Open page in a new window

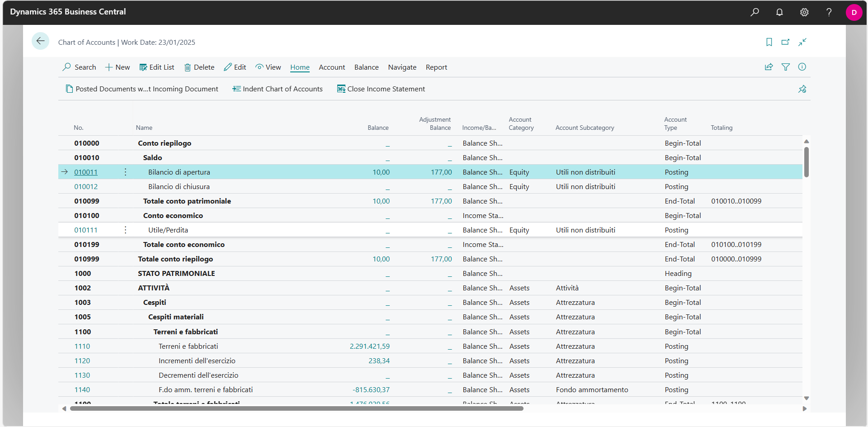(x=785, y=42)
